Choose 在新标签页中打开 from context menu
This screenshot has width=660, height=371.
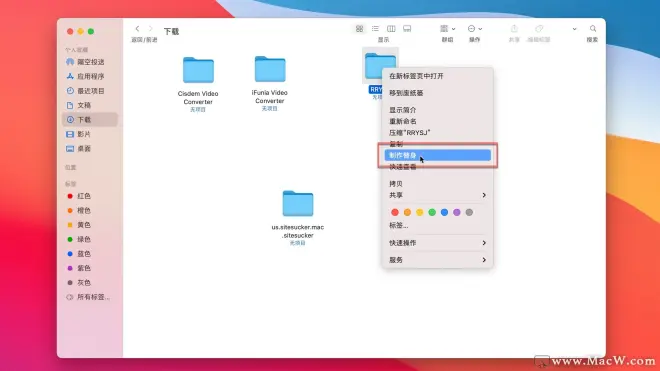[x=437, y=76]
